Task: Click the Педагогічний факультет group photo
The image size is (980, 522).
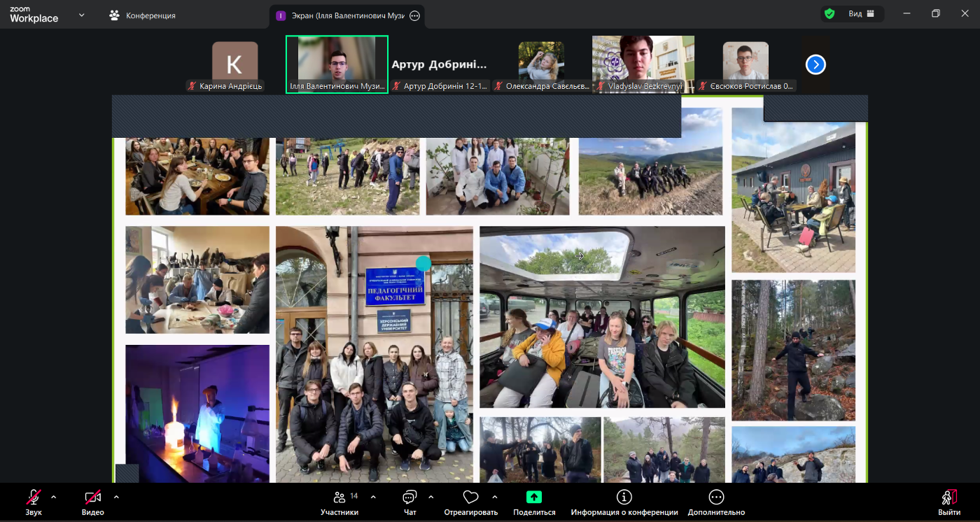Action: 374,354
